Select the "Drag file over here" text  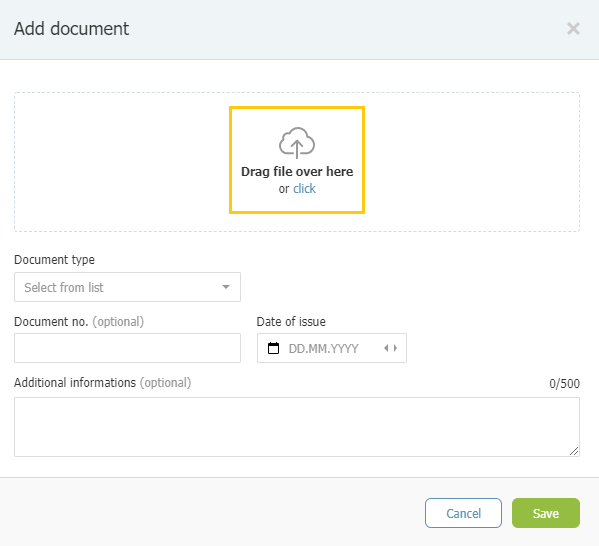point(297,172)
